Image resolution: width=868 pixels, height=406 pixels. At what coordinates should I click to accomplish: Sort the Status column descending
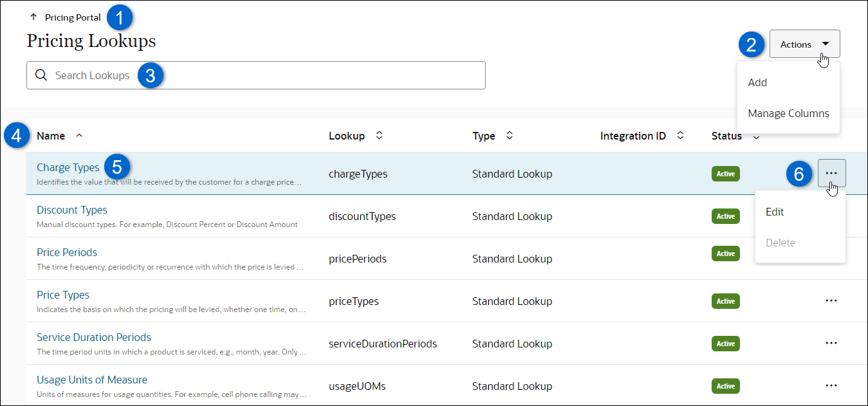pos(755,136)
